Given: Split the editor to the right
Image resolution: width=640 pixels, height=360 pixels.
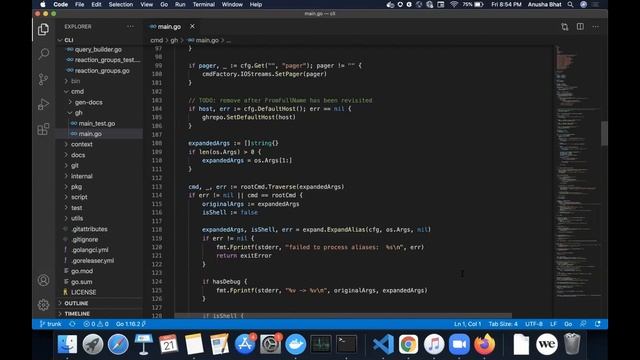Looking at the screenshot, I should (x=580, y=27).
